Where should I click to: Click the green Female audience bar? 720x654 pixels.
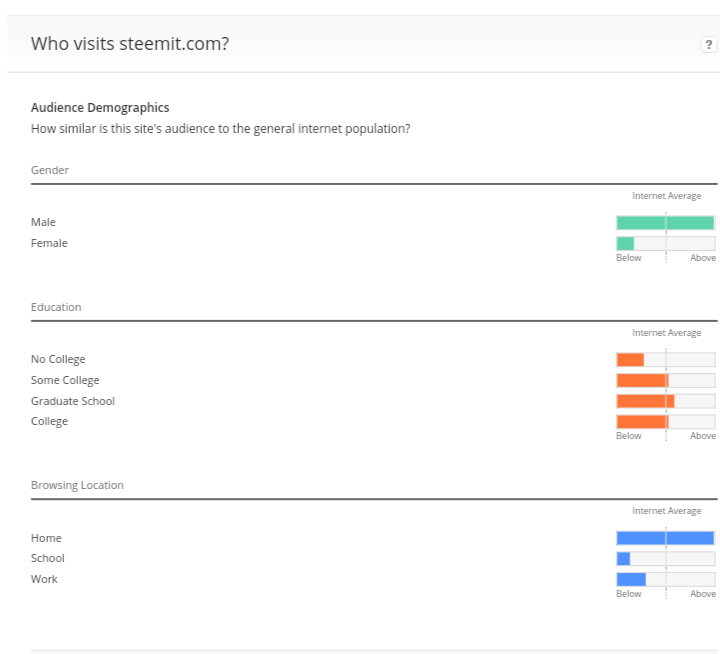pos(625,243)
